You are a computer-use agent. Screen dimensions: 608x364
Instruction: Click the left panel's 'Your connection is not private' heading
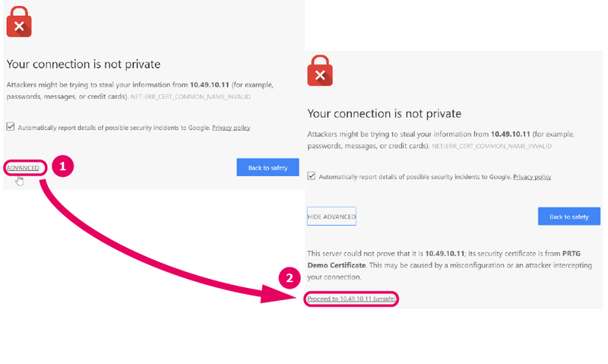click(x=84, y=65)
